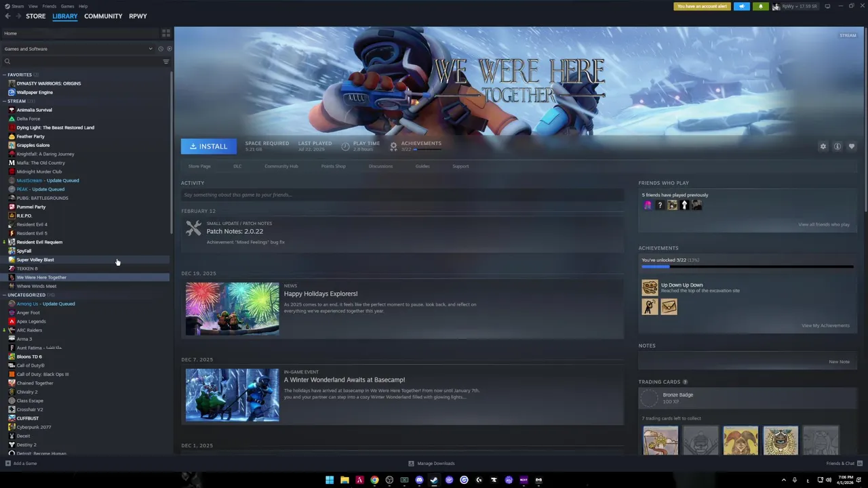Toggle favorite heart icon
This screenshot has height=488, width=868.
coord(852,146)
